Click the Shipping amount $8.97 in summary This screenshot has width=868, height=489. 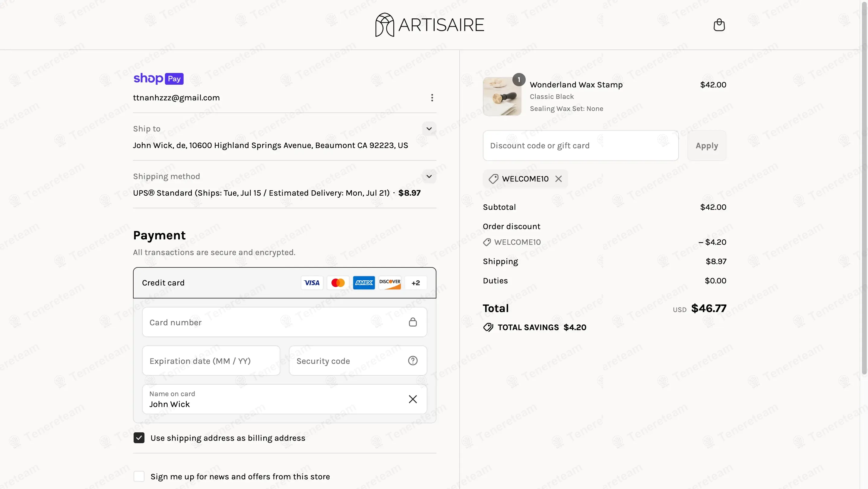point(716,262)
